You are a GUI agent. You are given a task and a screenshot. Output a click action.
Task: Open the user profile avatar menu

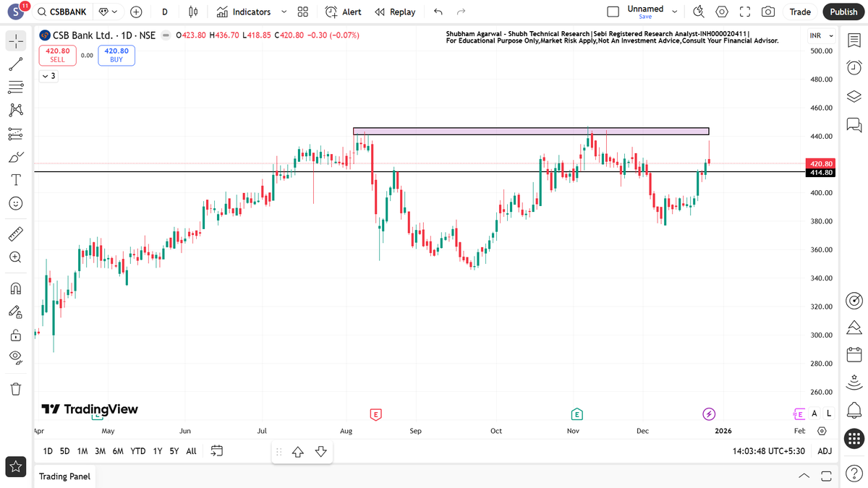click(x=17, y=12)
